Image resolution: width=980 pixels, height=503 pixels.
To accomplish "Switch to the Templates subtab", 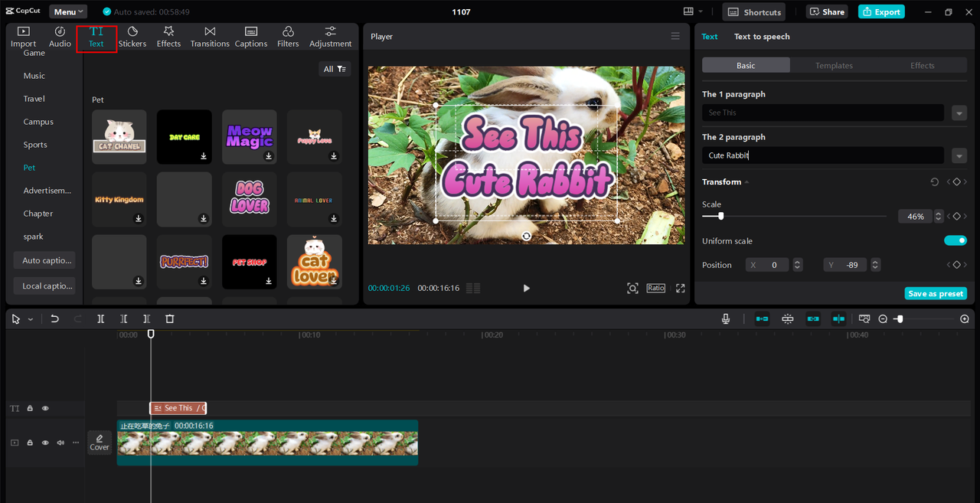I will pos(834,65).
